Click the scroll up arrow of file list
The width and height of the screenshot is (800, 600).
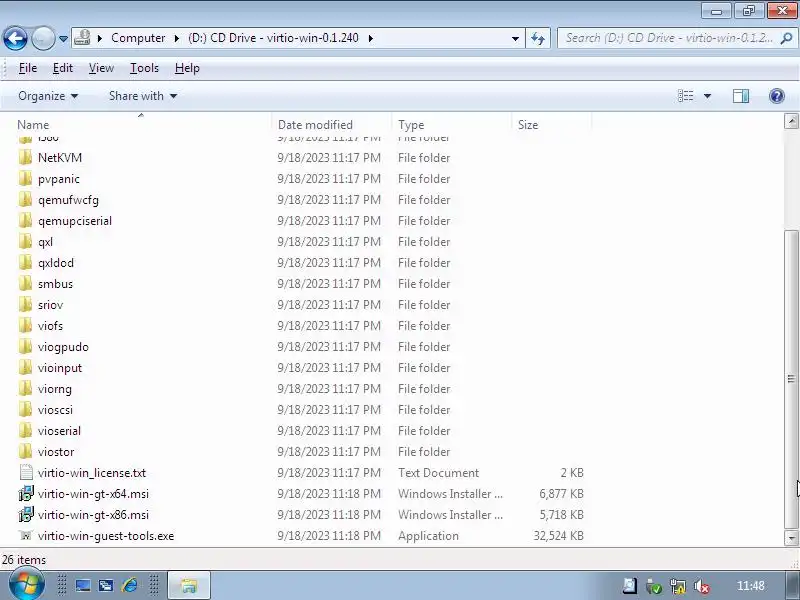pos(791,121)
